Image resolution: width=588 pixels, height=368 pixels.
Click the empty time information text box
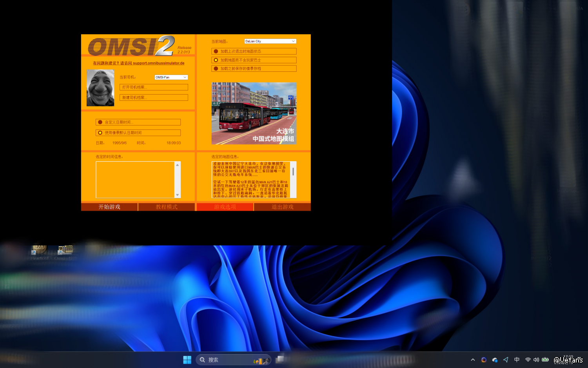click(x=135, y=180)
